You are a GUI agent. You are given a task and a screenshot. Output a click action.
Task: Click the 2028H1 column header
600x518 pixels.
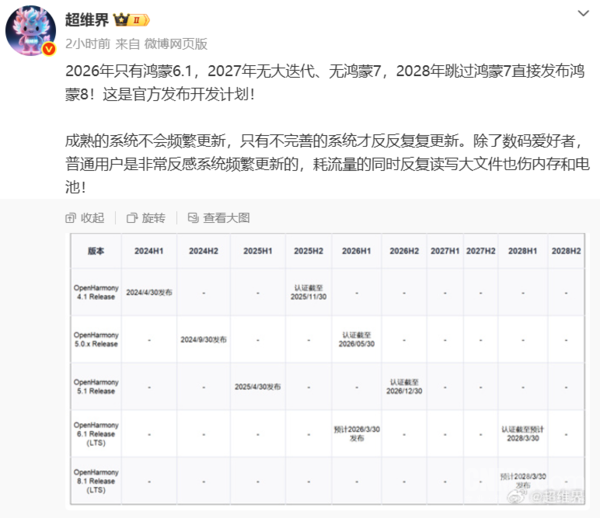coord(523,251)
